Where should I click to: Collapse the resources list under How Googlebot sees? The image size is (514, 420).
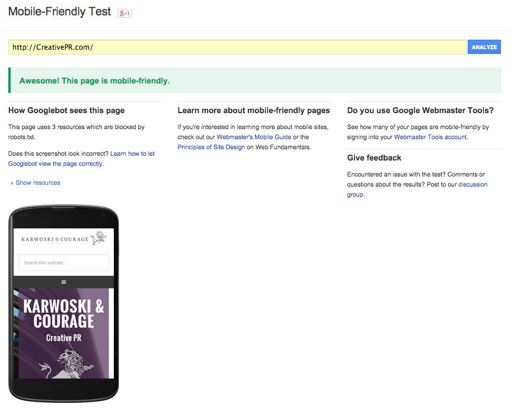pyautogui.click(x=38, y=182)
